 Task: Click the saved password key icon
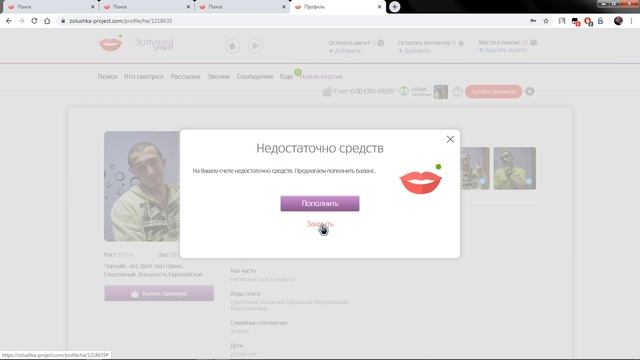(x=533, y=21)
